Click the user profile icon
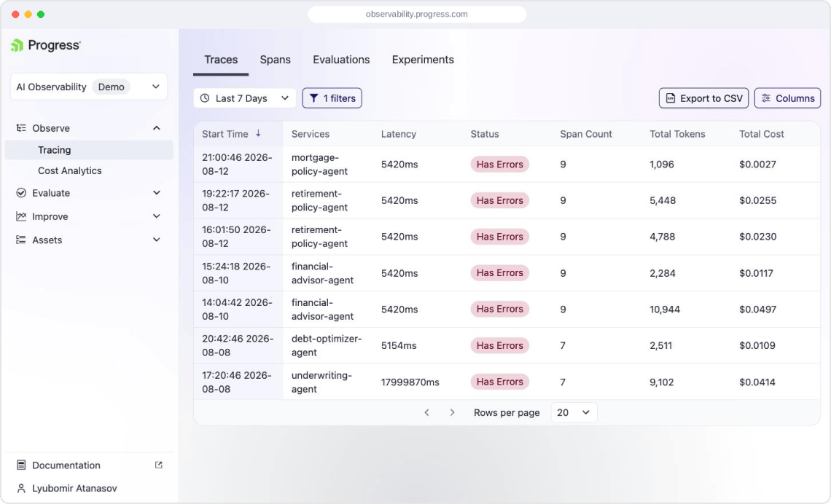 pyautogui.click(x=21, y=488)
